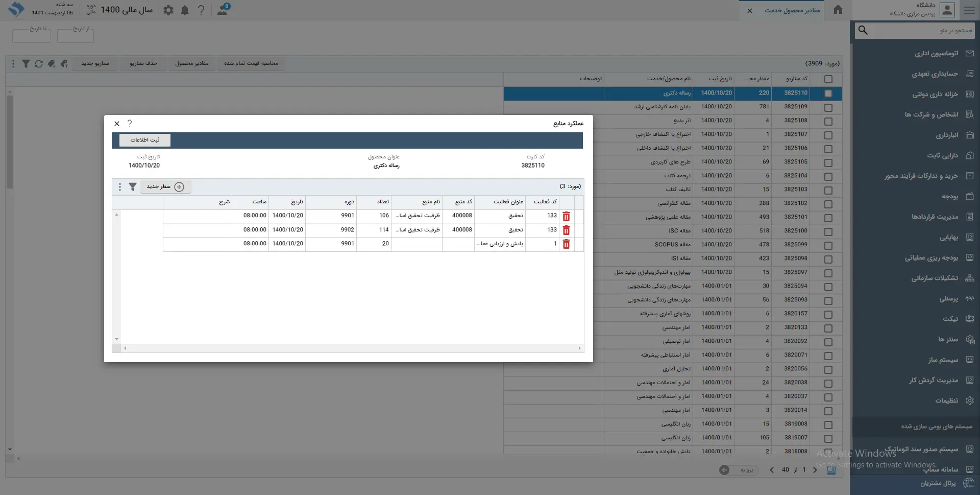Image resolution: width=980 pixels, height=495 pixels.
Task: Click the user messages icon with badge
Action: [x=223, y=10]
